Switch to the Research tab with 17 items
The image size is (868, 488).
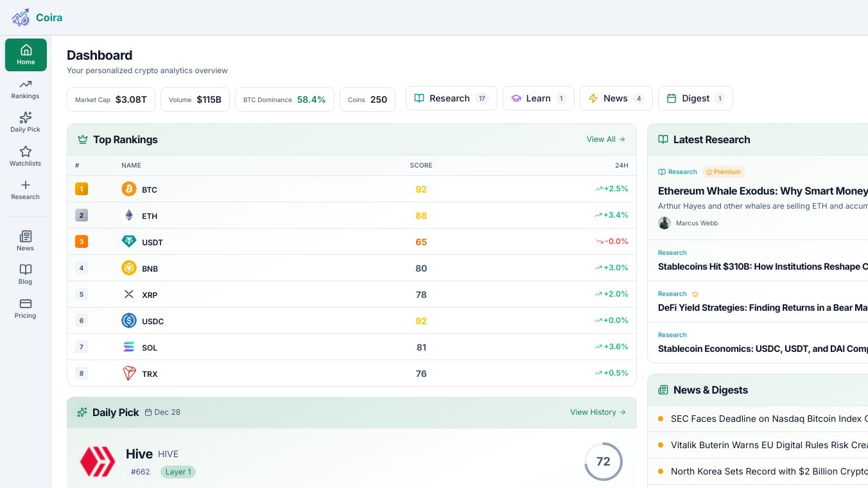pyautogui.click(x=451, y=98)
